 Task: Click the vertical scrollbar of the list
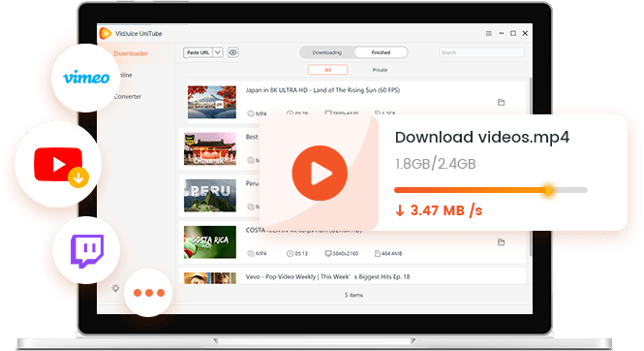point(530,167)
